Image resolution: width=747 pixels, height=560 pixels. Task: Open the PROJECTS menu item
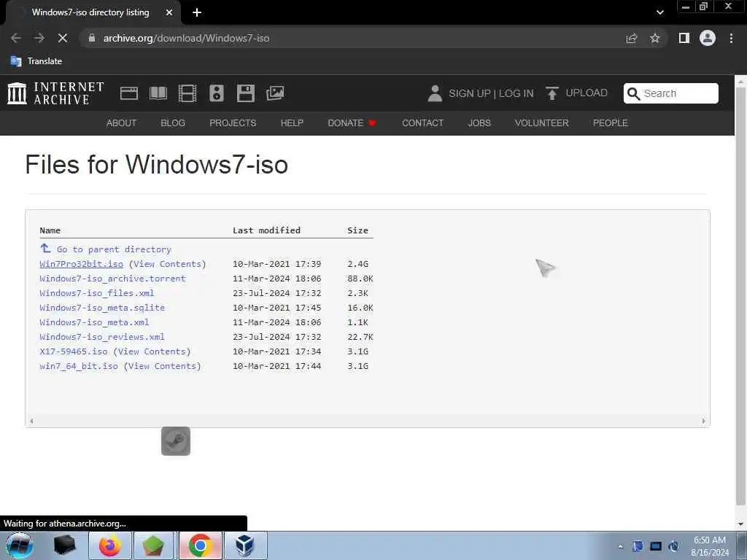pyautogui.click(x=233, y=122)
